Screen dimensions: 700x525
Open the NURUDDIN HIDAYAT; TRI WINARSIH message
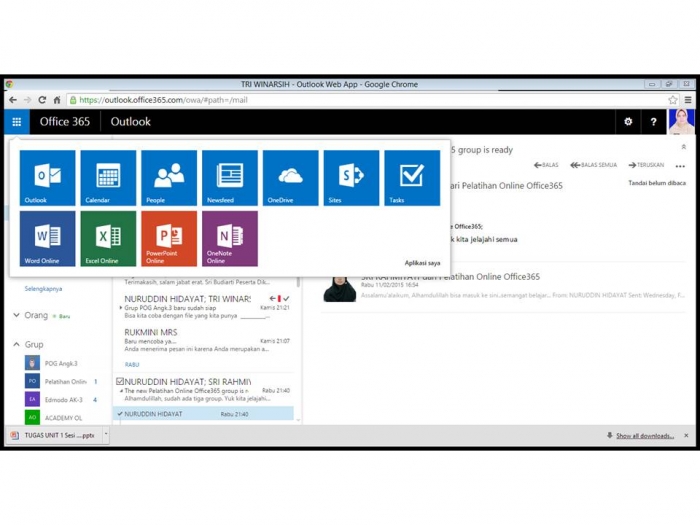coord(204,307)
